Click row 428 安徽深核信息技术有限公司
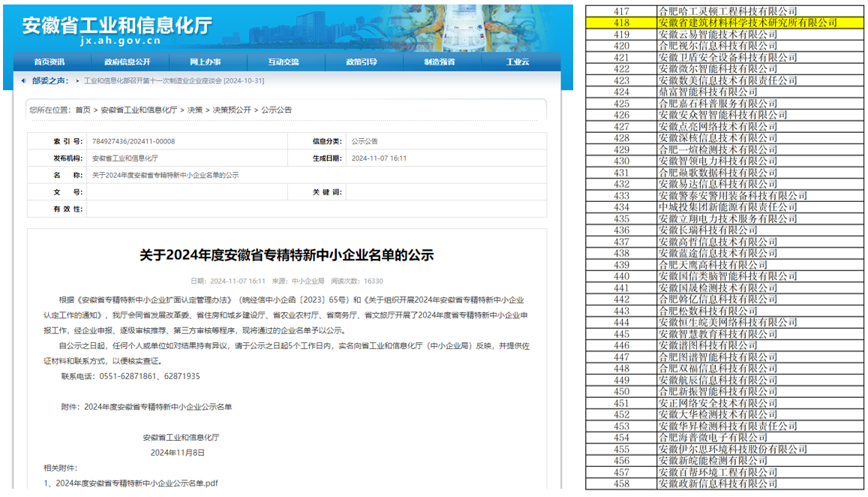Image resolution: width=868 pixels, height=497 pixels. pos(717,138)
